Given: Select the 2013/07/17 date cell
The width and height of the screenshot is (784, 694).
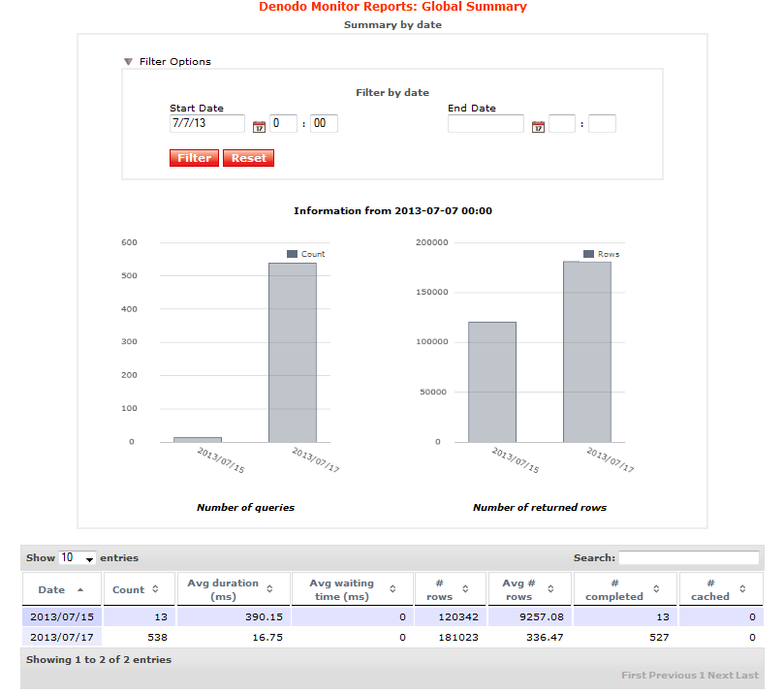Looking at the screenshot, I should click(62, 637).
